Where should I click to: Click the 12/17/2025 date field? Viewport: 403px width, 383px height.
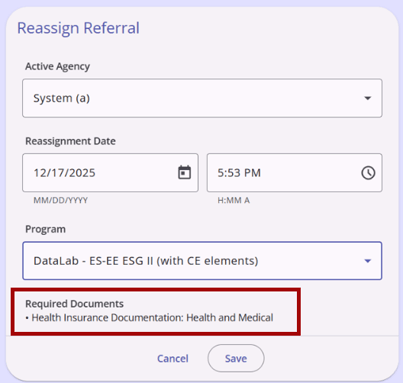tap(110, 173)
